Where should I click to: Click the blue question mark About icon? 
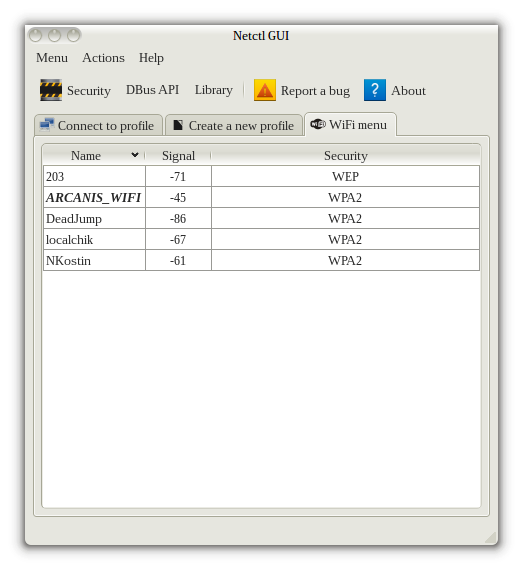coord(375,90)
